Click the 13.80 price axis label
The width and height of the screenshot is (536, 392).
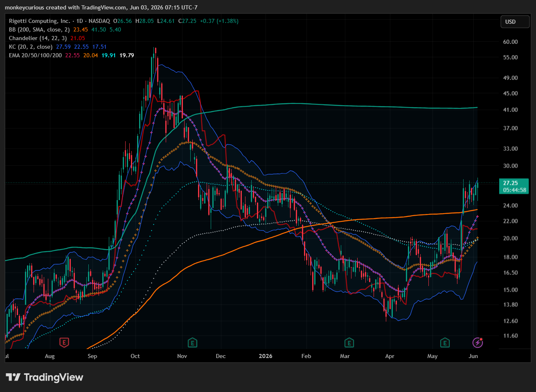(511, 304)
